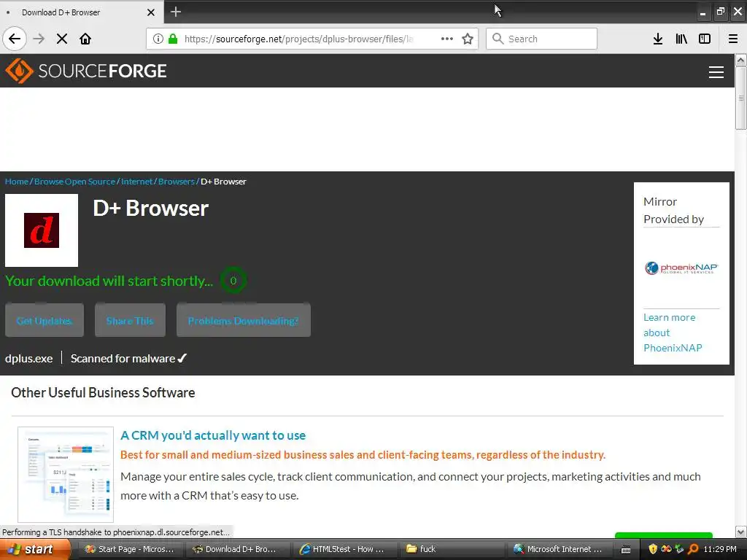Toggle the sidebar view icon

[705, 39]
